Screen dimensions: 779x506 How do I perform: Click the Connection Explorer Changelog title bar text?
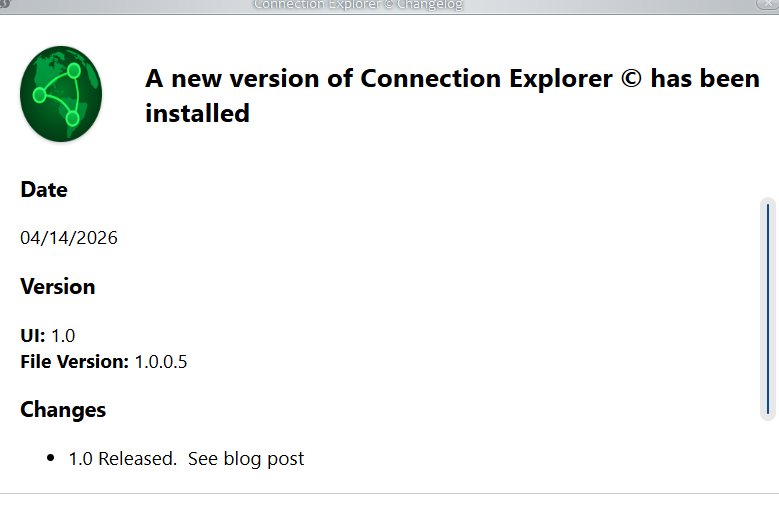[x=358, y=5]
